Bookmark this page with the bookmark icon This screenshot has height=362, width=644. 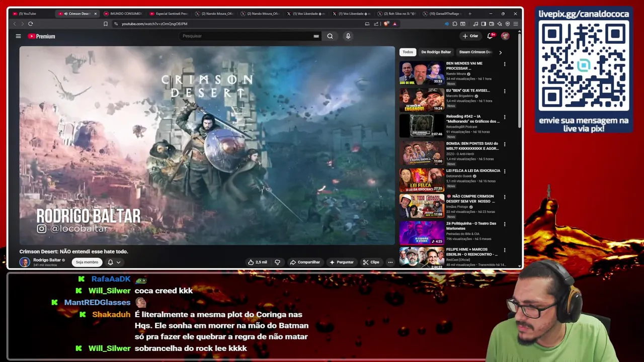point(106,24)
